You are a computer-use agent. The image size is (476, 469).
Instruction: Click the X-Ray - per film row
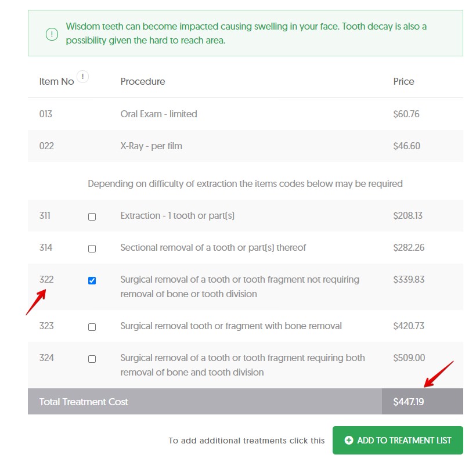click(x=246, y=146)
